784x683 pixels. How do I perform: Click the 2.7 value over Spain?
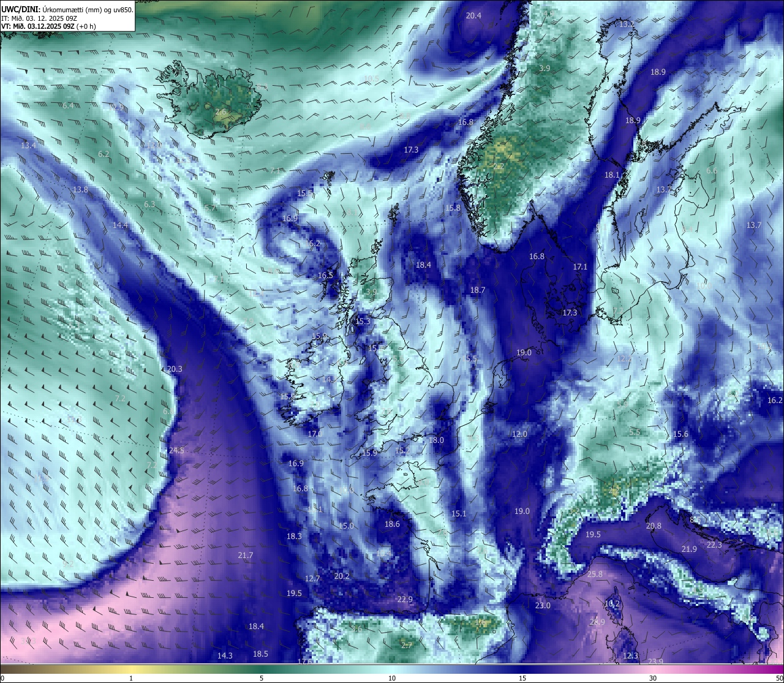point(407,646)
